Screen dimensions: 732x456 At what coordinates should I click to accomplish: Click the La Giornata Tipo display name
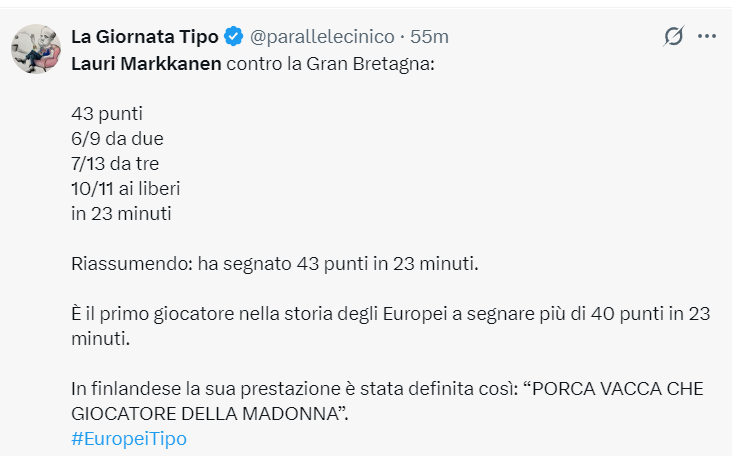point(145,37)
